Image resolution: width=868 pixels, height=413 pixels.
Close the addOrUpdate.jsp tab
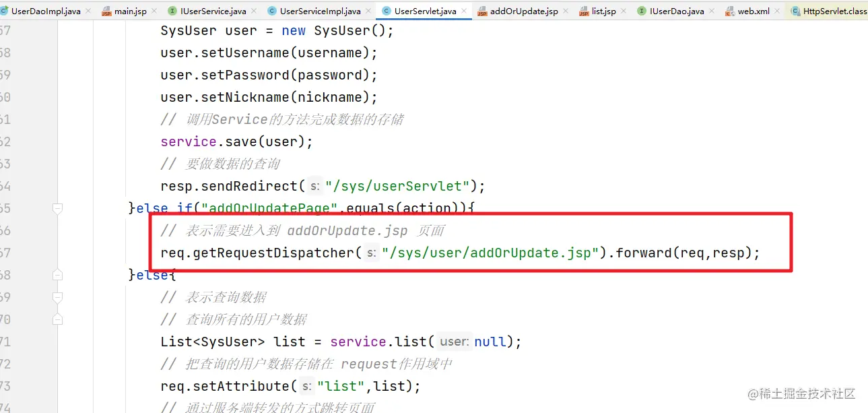pyautogui.click(x=566, y=11)
